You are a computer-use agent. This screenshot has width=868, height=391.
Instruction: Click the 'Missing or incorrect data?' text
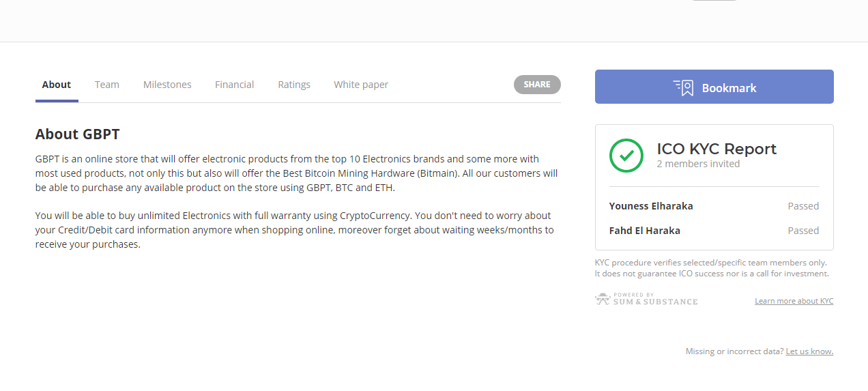(734, 351)
